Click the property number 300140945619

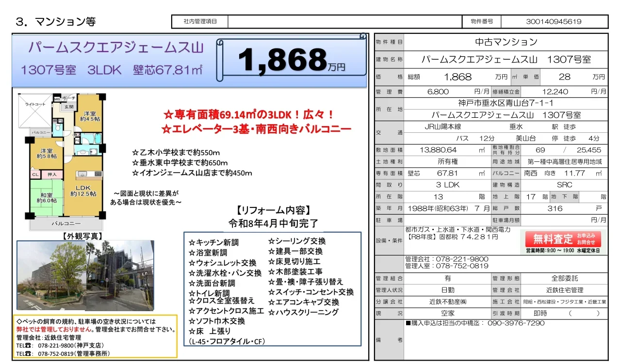point(554,21)
